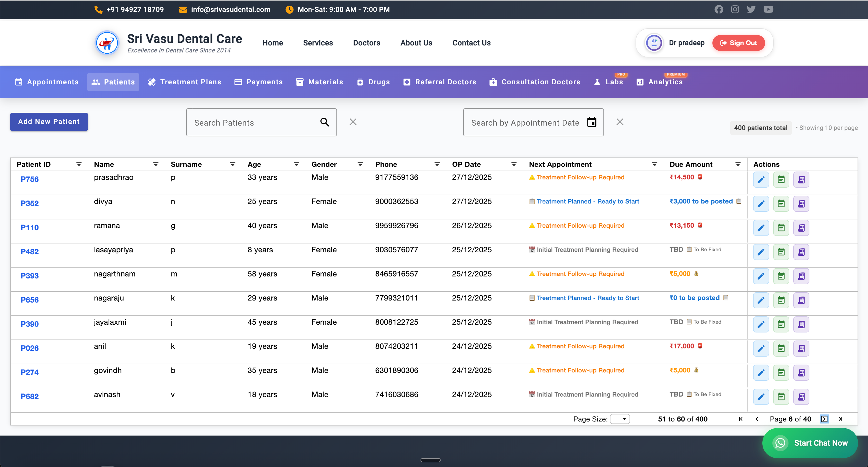Open patient P482 record link
868x467 pixels.
pyautogui.click(x=30, y=252)
